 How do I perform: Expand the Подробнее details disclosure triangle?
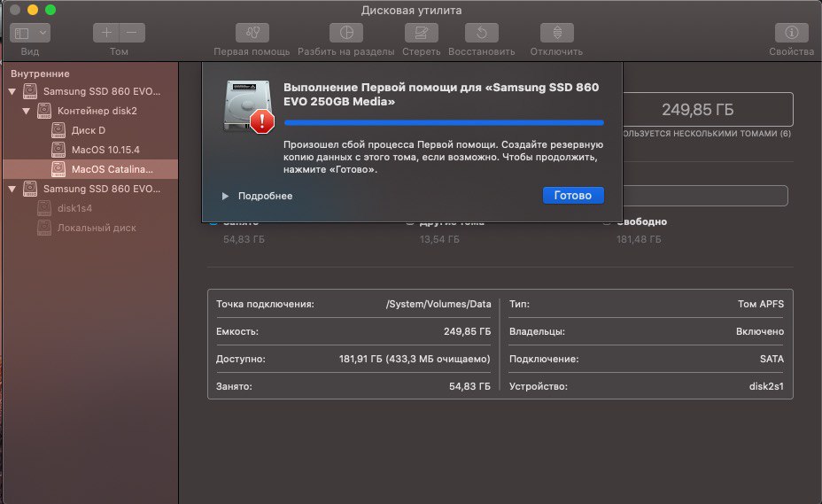(225, 196)
